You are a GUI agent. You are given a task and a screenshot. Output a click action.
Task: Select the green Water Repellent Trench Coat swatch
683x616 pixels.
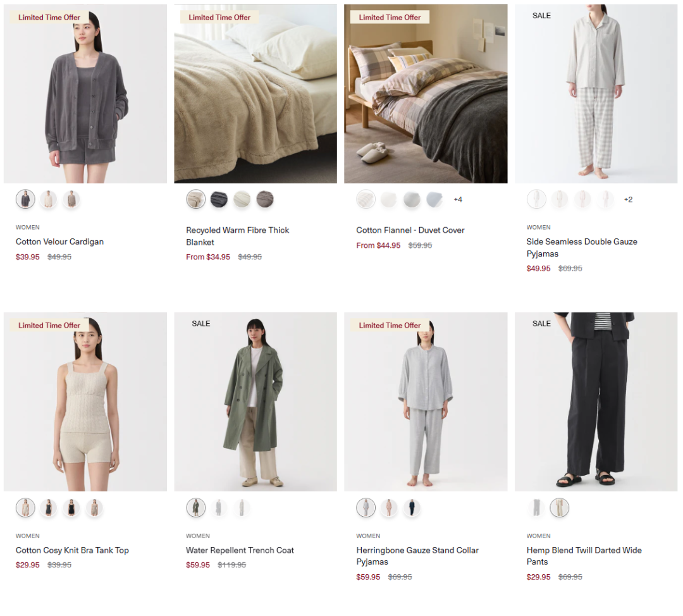(x=196, y=508)
